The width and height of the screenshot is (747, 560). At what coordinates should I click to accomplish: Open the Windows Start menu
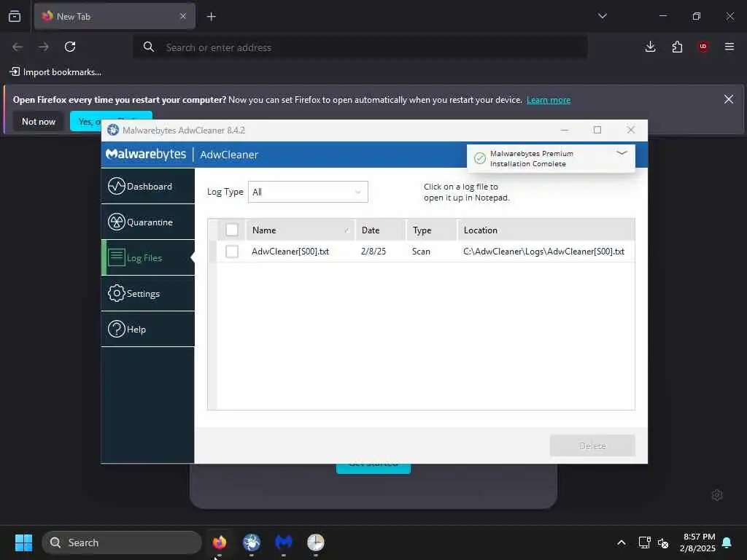[x=23, y=542]
